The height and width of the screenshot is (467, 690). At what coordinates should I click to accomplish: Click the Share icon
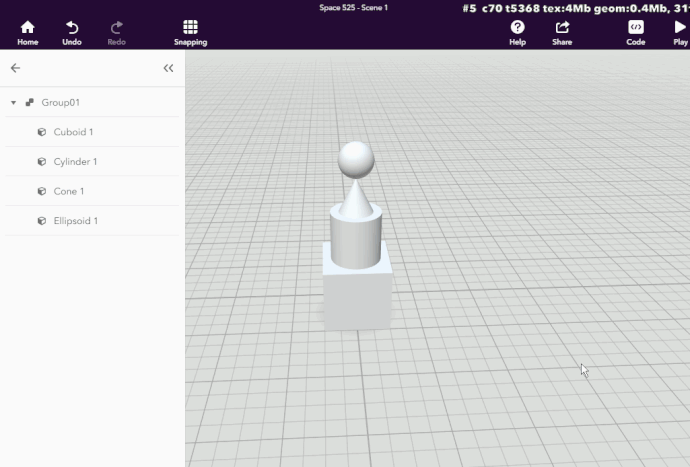point(562,27)
